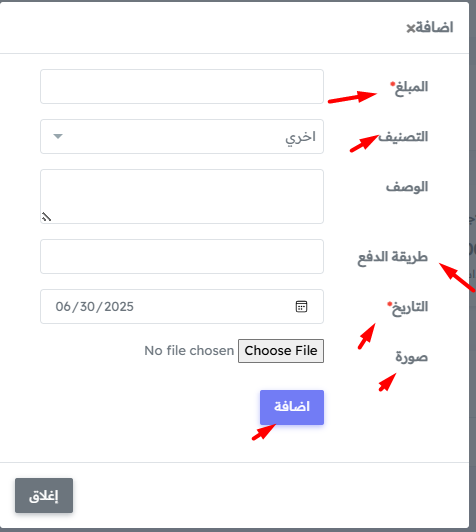This screenshot has width=476, height=532.
Task: Select the year 2025 in date field
Action: [119, 307]
